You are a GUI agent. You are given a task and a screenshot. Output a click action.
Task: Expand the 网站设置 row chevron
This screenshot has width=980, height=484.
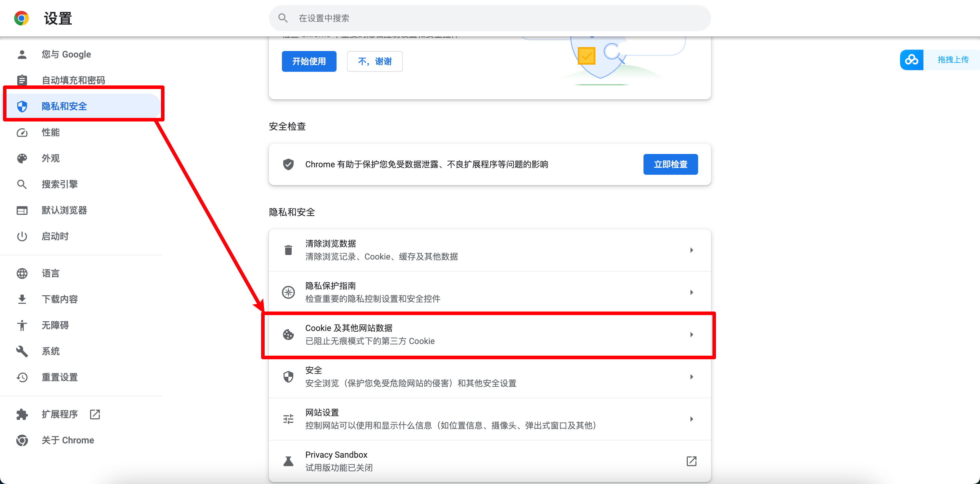[691, 419]
